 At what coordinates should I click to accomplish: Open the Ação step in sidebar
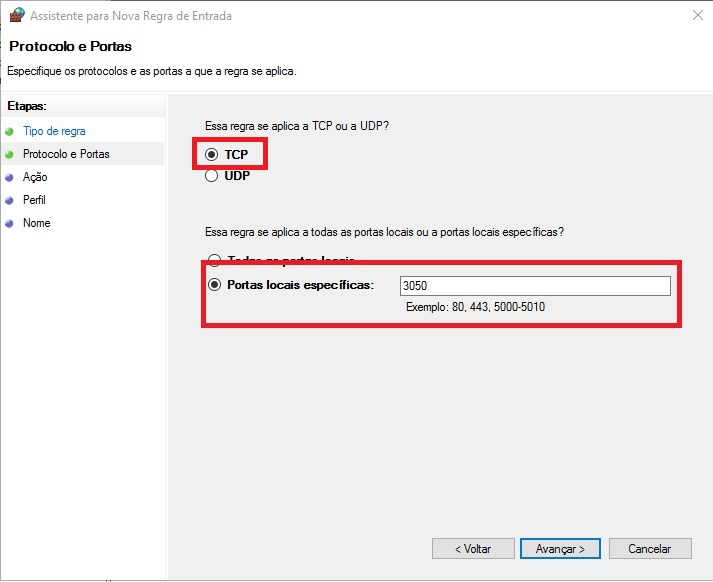tap(35, 177)
